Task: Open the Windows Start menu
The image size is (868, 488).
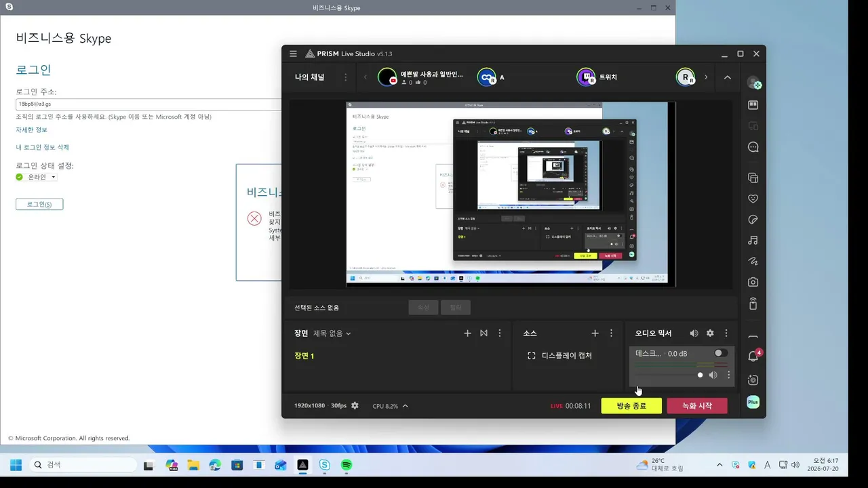Action: (x=16, y=465)
